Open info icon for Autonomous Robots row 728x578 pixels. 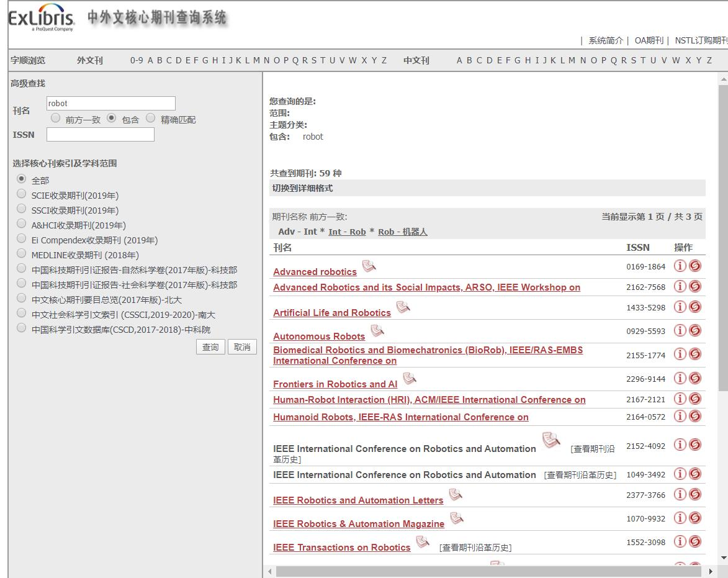(x=680, y=330)
